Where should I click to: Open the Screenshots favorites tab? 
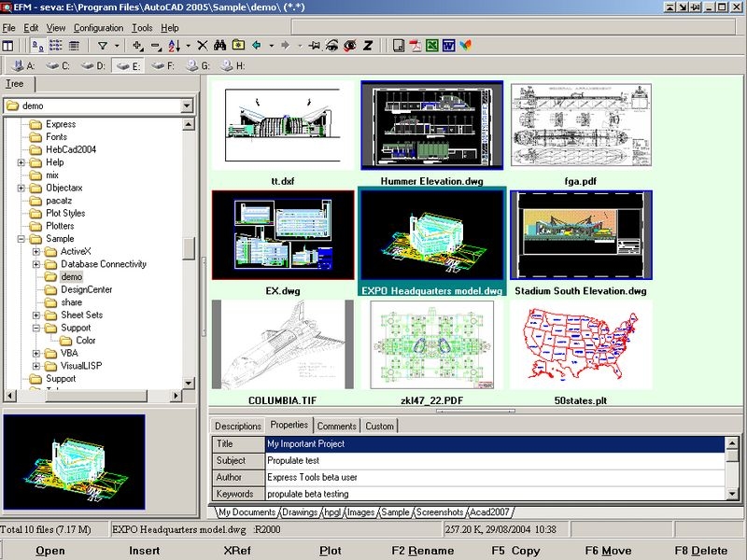[439, 512]
